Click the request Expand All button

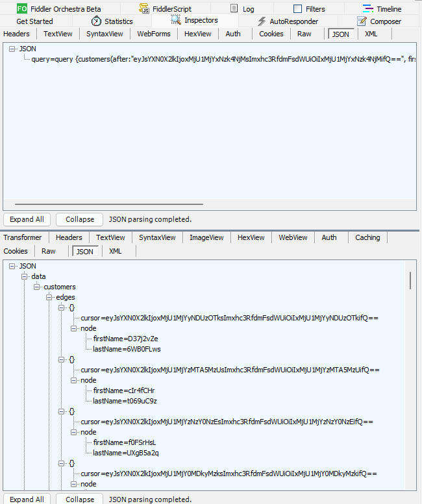coord(27,219)
